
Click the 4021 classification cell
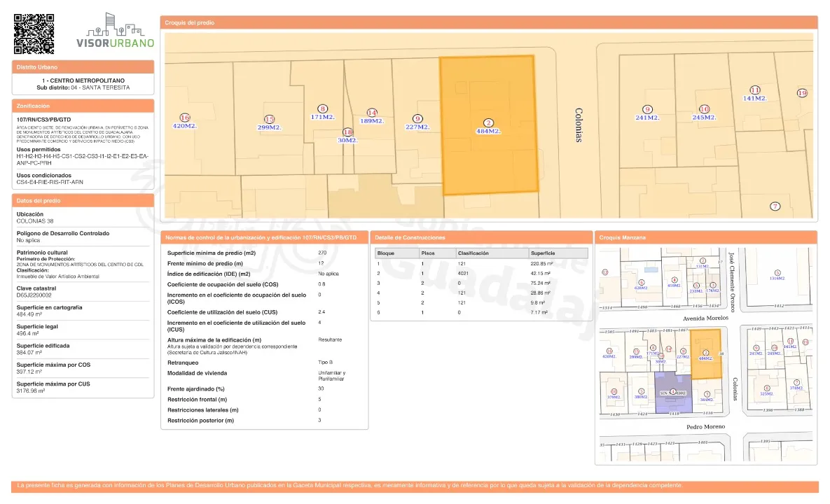463,274
